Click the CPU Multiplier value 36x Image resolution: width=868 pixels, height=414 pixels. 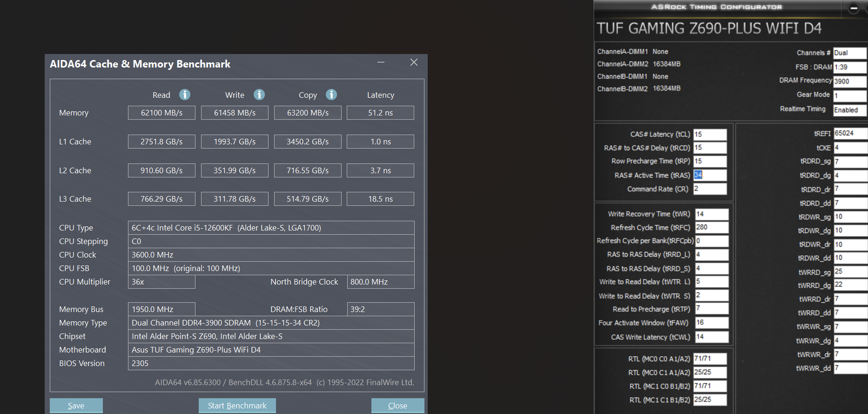161,282
